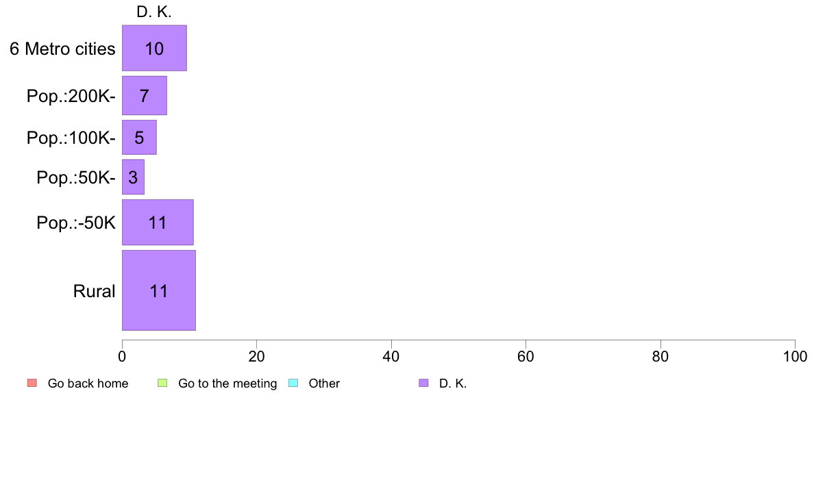Click the D. K. column header

154,12
